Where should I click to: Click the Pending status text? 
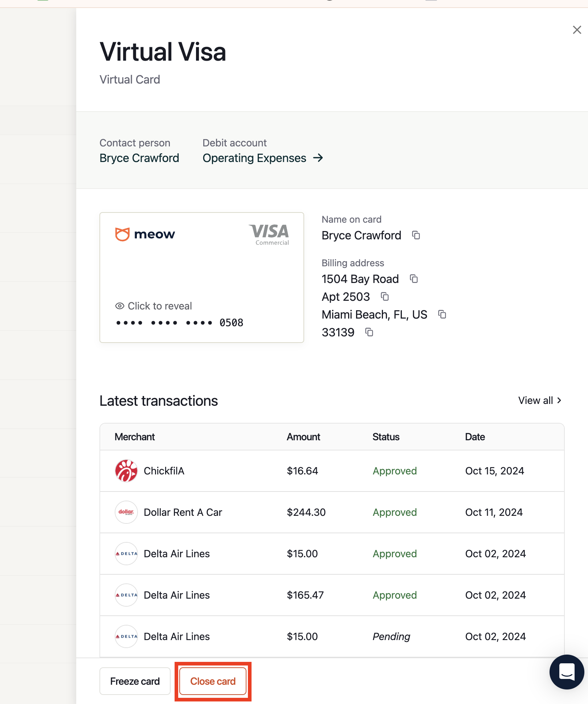[x=391, y=636]
